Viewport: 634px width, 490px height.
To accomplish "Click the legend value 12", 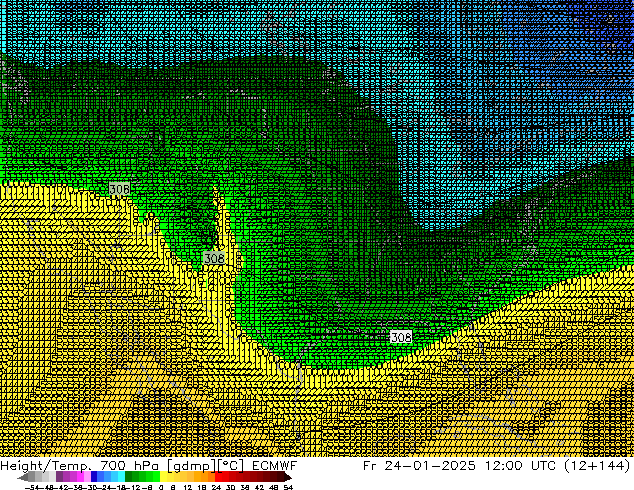I will 188,487.
